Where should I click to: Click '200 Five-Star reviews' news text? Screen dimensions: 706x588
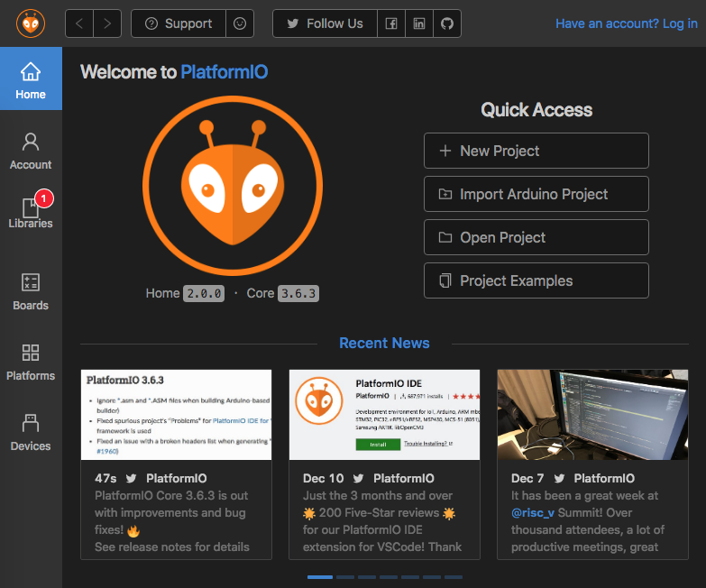(x=379, y=513)
